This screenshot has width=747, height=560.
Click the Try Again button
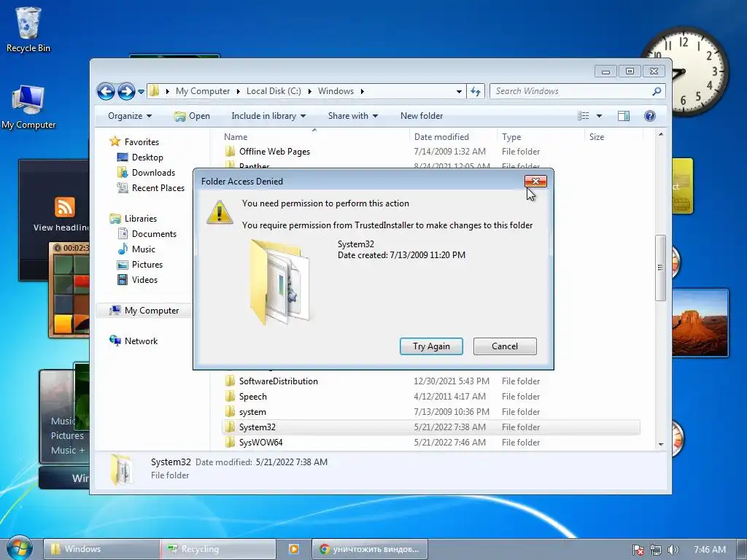[x=431, y=346]
